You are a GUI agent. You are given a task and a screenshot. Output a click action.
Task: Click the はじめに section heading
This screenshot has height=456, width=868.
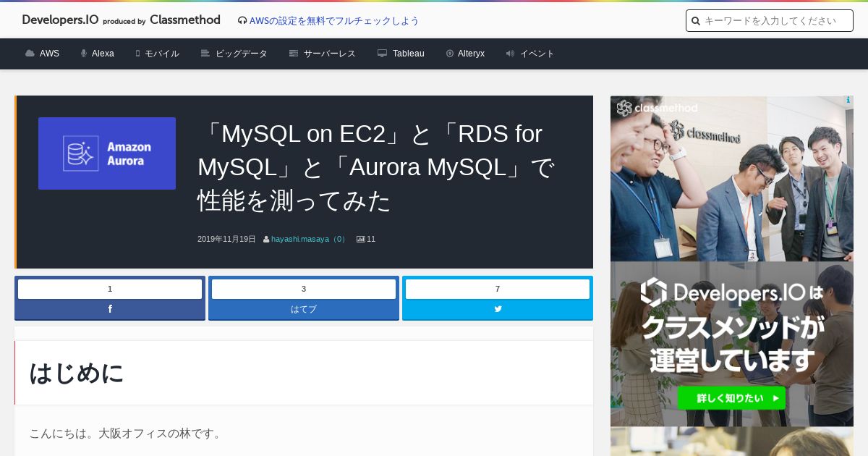[77, 373]
